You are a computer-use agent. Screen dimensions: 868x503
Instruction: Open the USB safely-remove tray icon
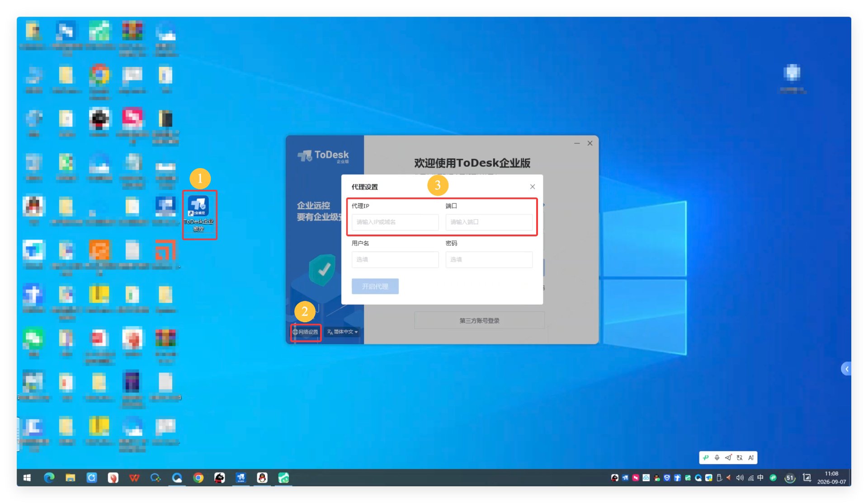tap(719, 478)
